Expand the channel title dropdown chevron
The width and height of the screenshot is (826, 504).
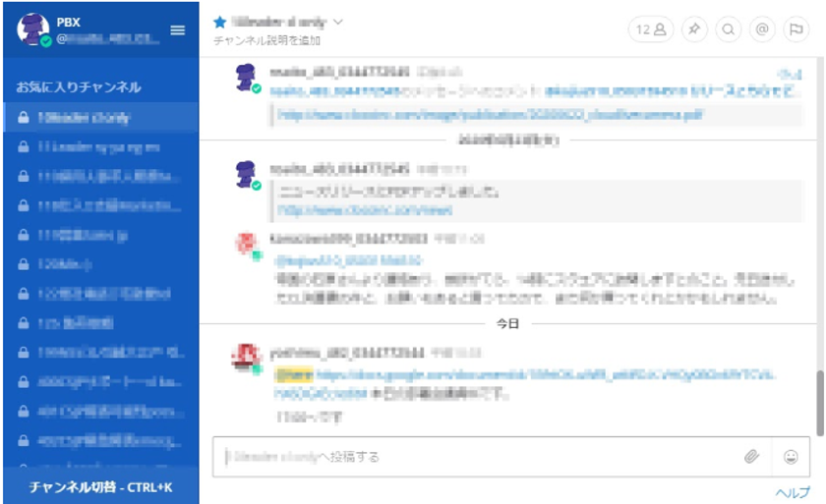tap(338, 22)
